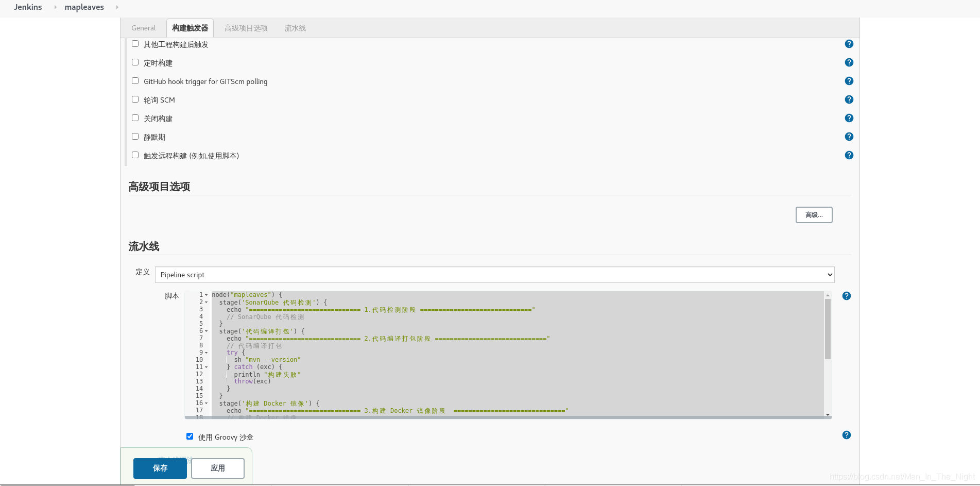Click breadcrumb arrow after mapleaves
The image size is (980, 486).
tap(117, 7)
